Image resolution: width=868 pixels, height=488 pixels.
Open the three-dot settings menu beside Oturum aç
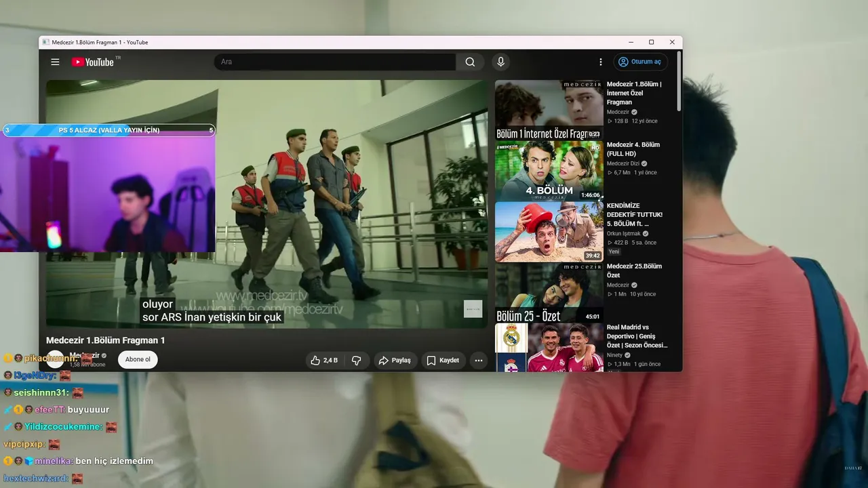click(x=600, y=62)
